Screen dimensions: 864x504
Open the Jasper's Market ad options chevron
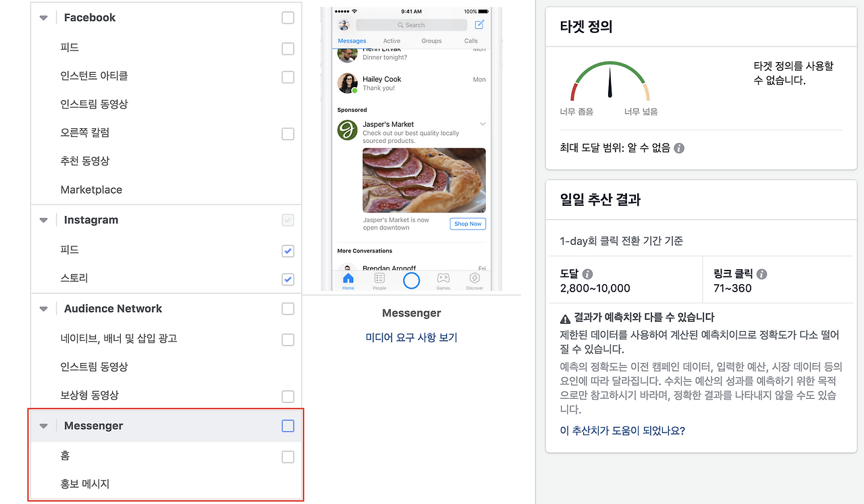[483, 124]
